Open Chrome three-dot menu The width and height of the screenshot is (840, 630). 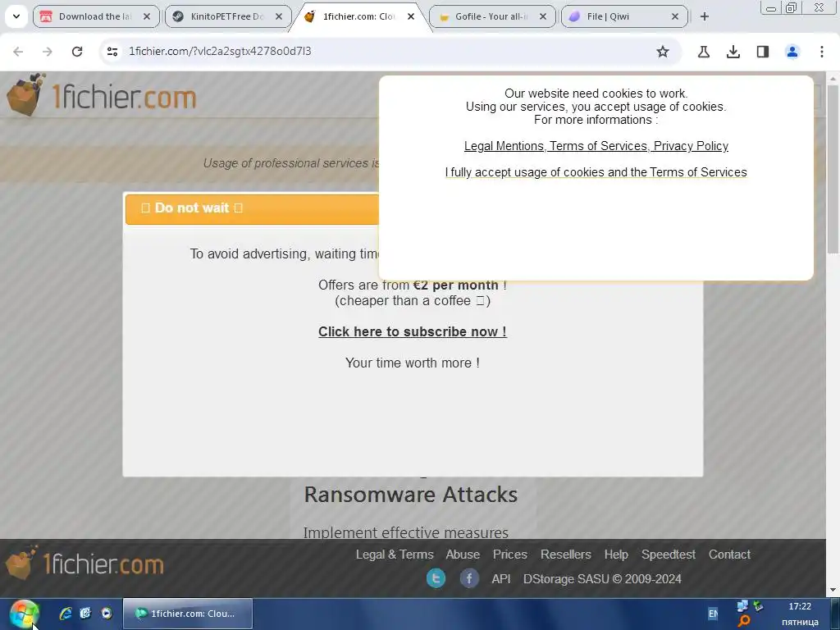(821, 52)
